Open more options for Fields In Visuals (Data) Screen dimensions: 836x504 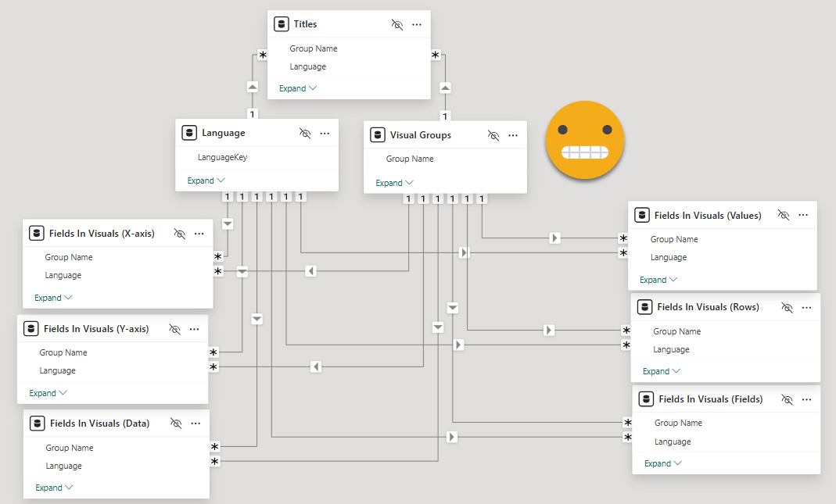click(196, 424)
